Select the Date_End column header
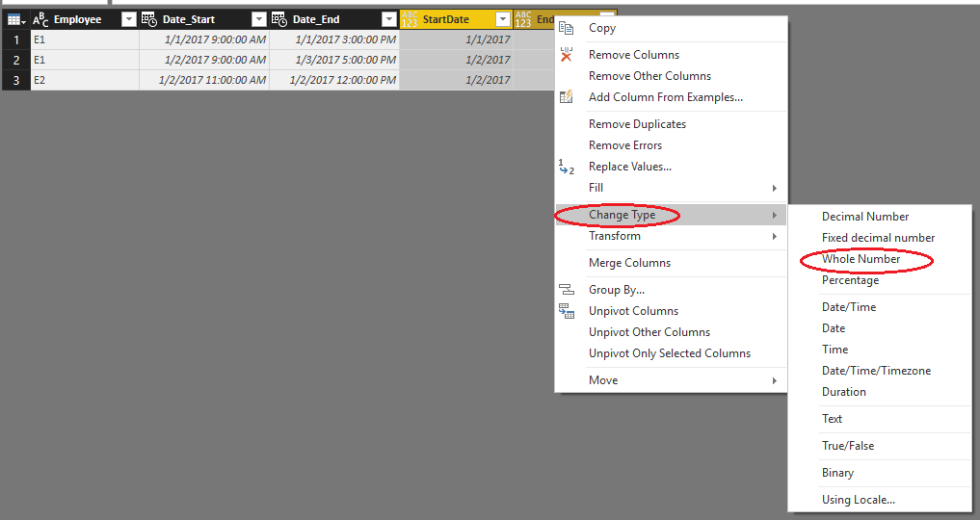 [316, 20]
